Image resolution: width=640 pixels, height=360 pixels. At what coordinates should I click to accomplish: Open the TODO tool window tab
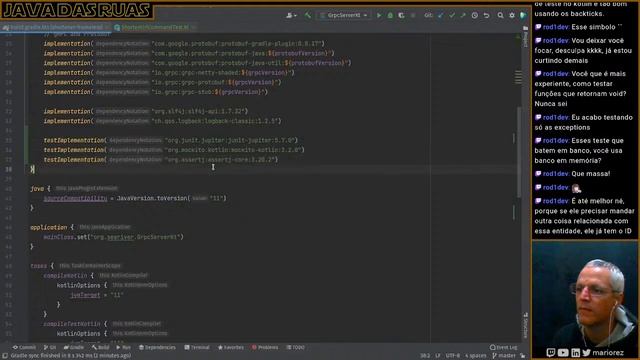click(296, 347)
